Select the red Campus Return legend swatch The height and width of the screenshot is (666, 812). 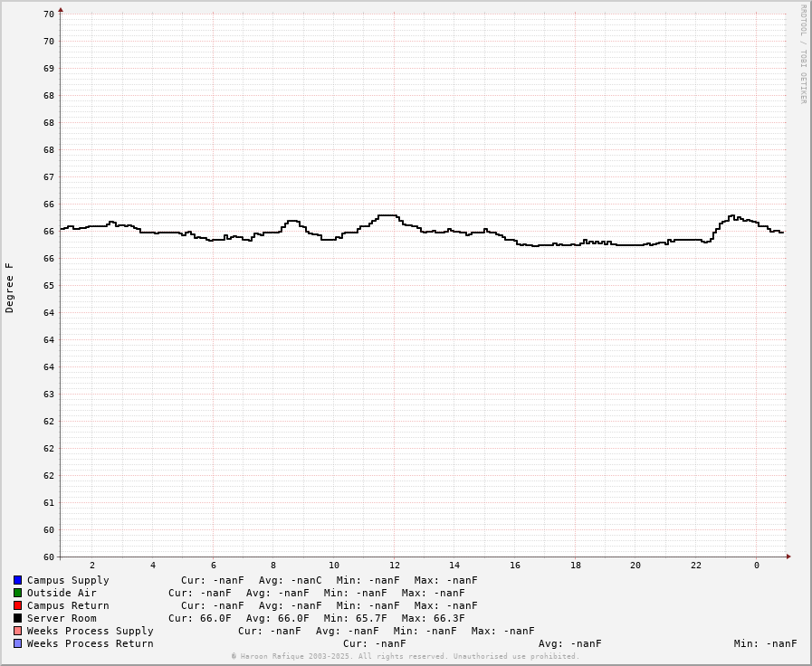[17, 605]
